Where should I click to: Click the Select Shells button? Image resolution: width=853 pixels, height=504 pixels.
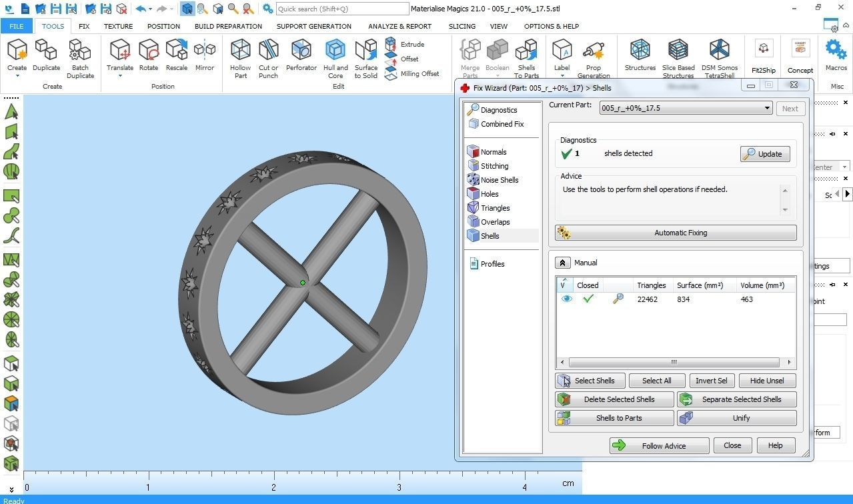point(590,381)
